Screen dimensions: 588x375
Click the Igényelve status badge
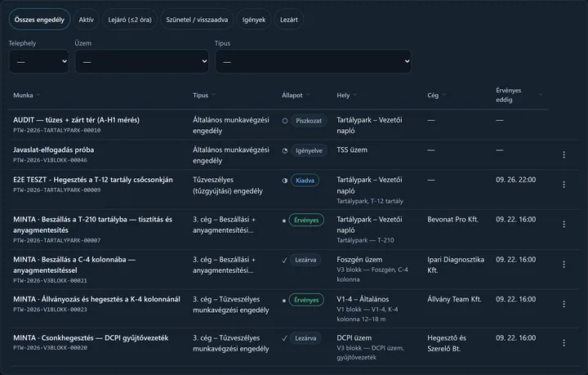pos(309,151)
